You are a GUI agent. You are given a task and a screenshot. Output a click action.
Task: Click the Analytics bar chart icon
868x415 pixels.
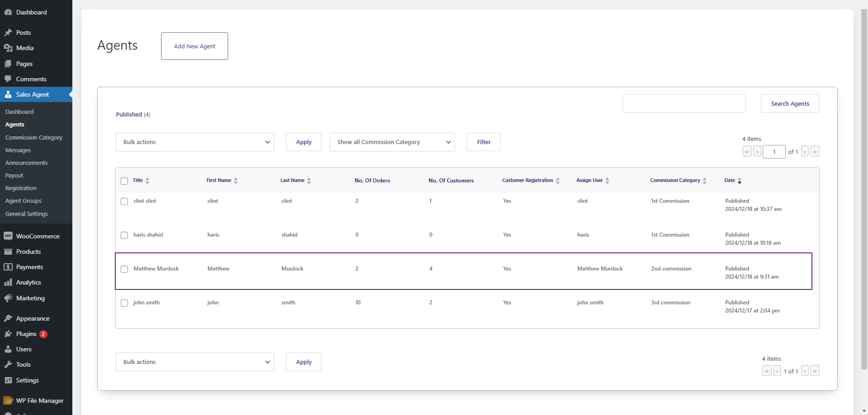tap(8, 282)
